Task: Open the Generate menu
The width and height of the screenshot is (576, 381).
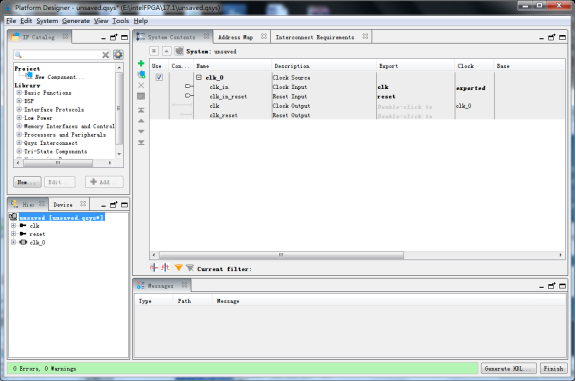Action: [x=76, y=21]
